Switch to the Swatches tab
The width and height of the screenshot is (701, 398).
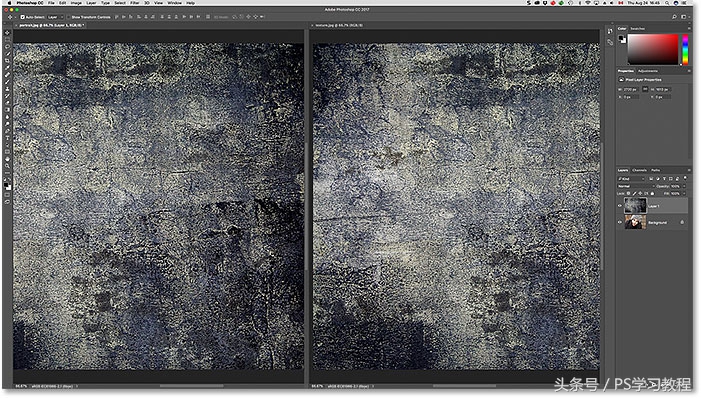pyautogui.click(x=638, y=29)
